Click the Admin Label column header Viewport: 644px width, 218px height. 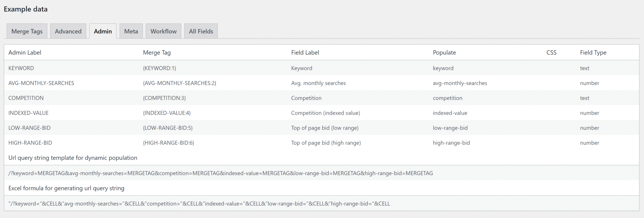pyautogui.click(x=25, y=53)
